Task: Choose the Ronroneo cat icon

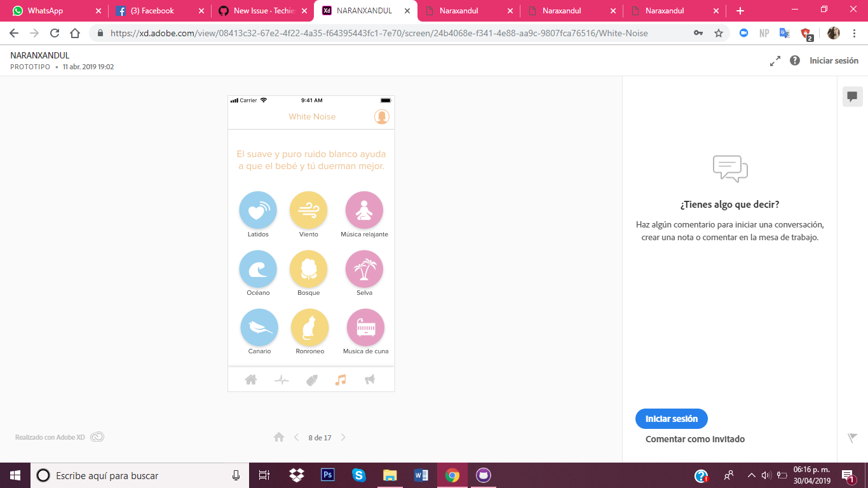Action: 309,327
